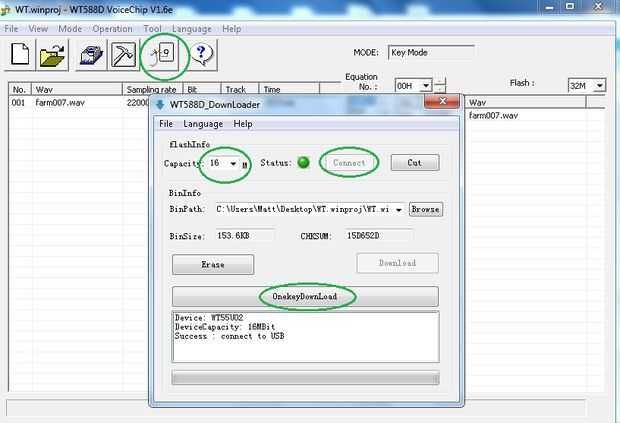Open the main window Language menu
Image resolution: width=620 pixels, height=423 pixels.
(x=192, y=28)
